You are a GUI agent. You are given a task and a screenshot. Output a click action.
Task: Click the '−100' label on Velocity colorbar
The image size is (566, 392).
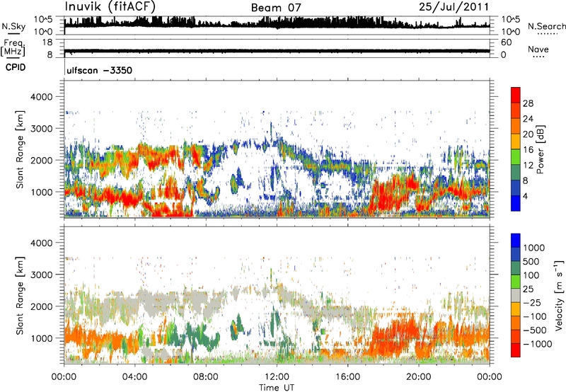coord(535,316)
